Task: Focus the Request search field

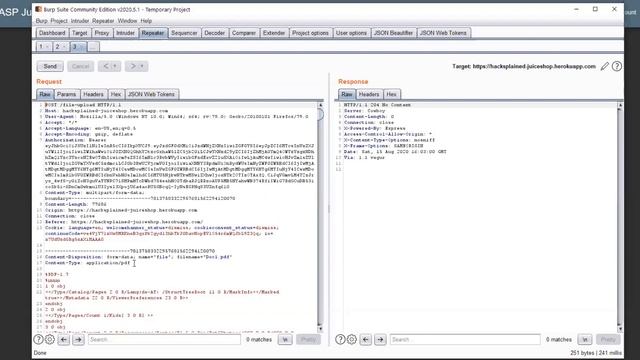Action: pos(164,339)
